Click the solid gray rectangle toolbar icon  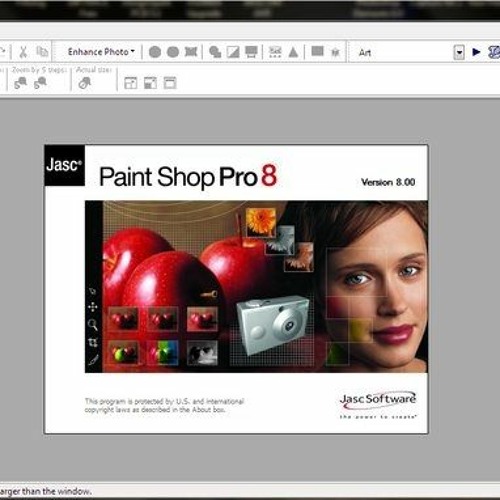[x=317, y=51]
